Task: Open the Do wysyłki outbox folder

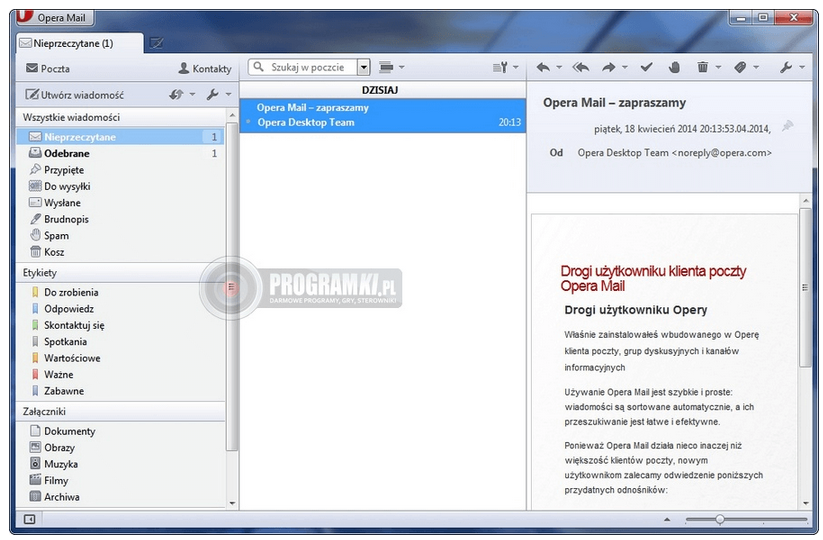Action: [x=120, y=186]
